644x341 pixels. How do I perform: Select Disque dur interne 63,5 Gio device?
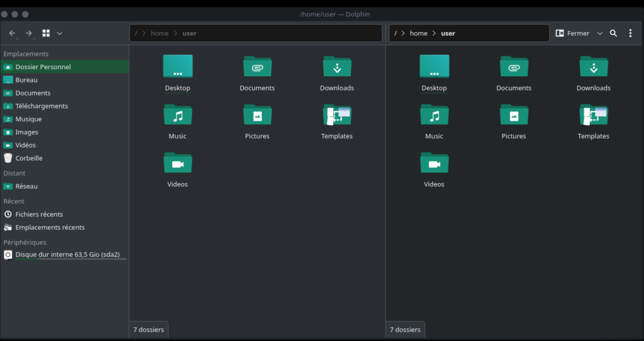(x=67, y=255)
